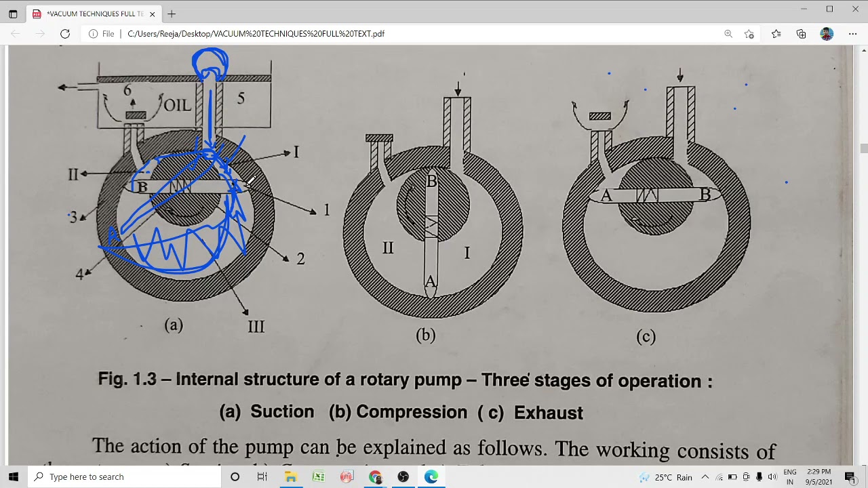Open File Explorer from the taskbar
Viewport: 868px width, 488px height.
pos(290,476)
